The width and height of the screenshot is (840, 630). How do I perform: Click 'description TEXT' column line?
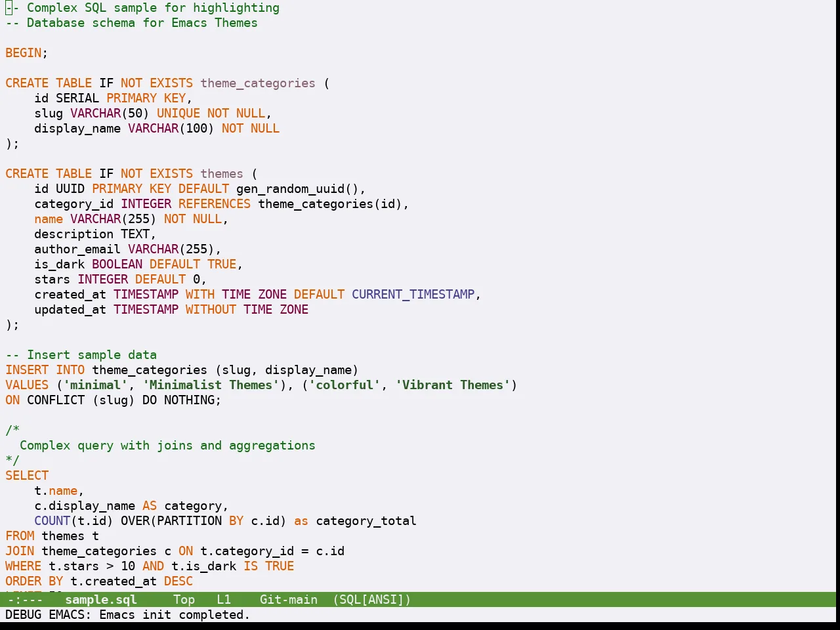(95, 234)
